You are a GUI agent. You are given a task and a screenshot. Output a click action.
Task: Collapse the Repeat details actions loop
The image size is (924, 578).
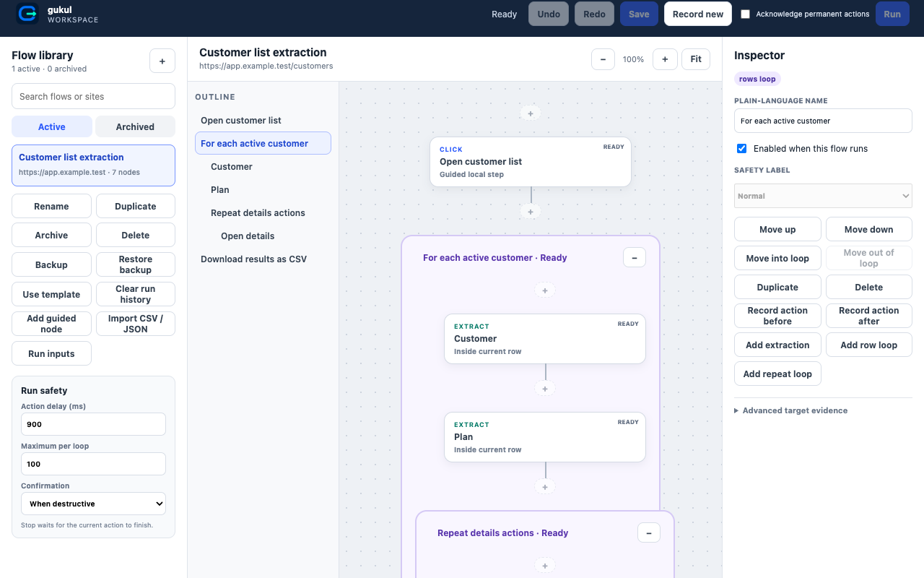pos(649,532)
